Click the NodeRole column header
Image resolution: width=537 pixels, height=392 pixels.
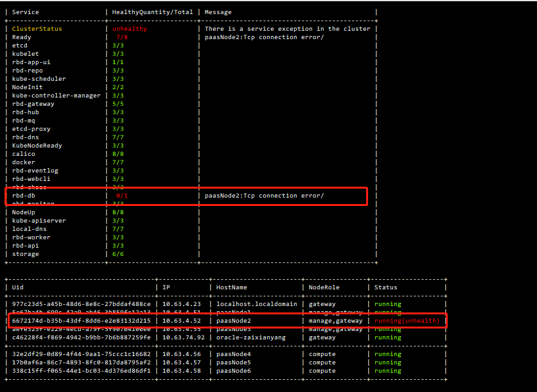(x=324, y=287)
